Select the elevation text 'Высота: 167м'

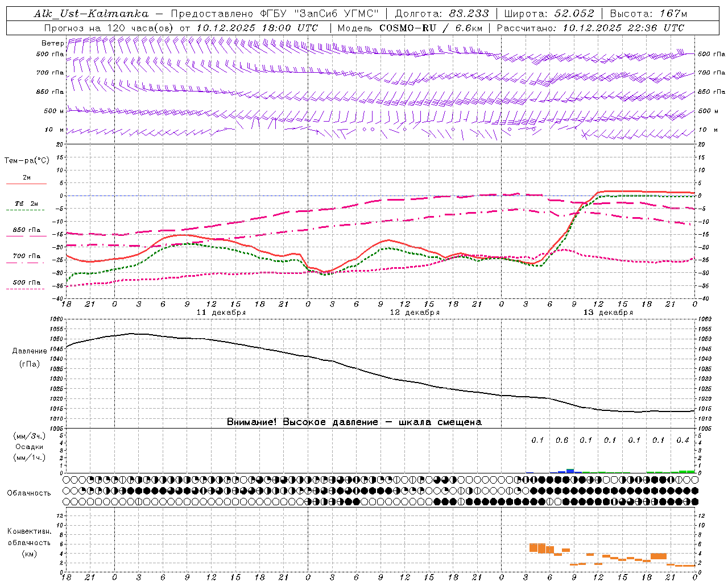coord(648,14)
